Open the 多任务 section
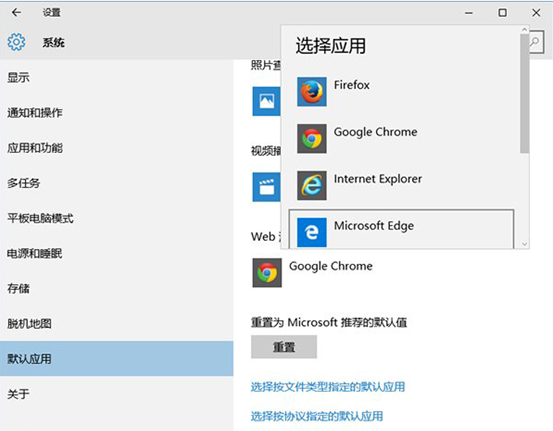The height and width of the screenshot is (431, 553). point(116,183)
